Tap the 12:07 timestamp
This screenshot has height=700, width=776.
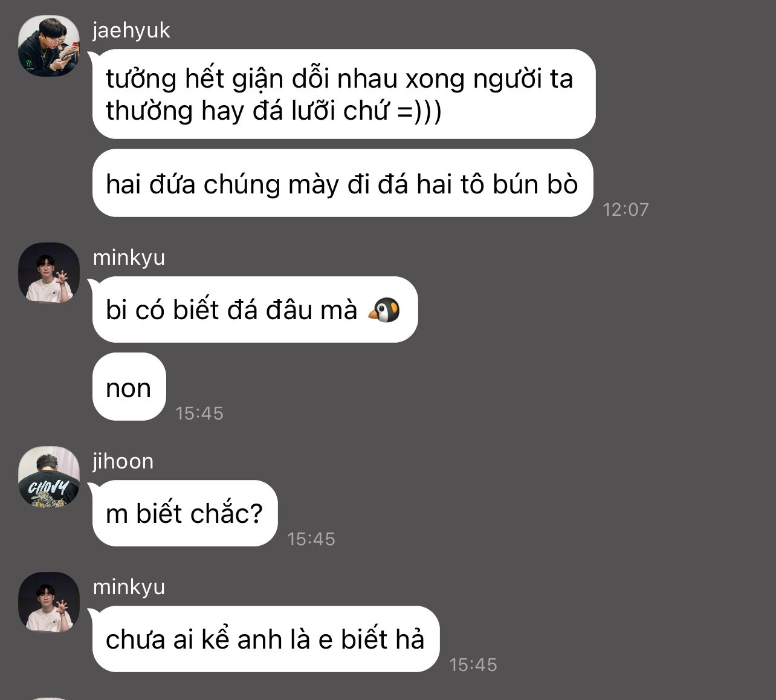point(626,210)
